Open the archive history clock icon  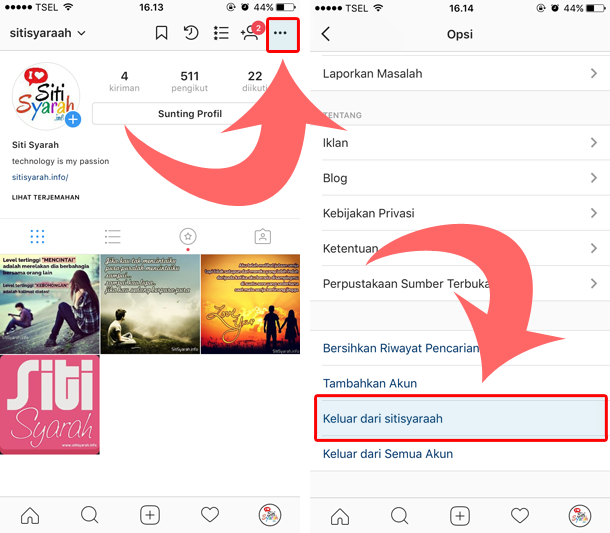click(x=191, y=33)
